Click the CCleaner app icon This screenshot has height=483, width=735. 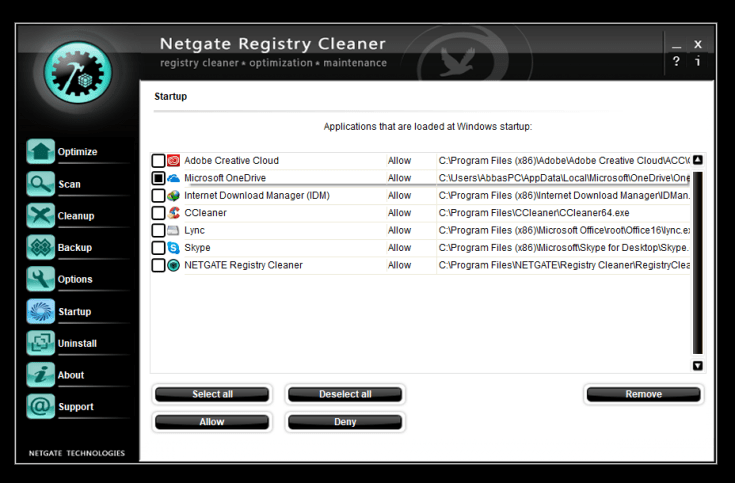click(x=173, y=213)
